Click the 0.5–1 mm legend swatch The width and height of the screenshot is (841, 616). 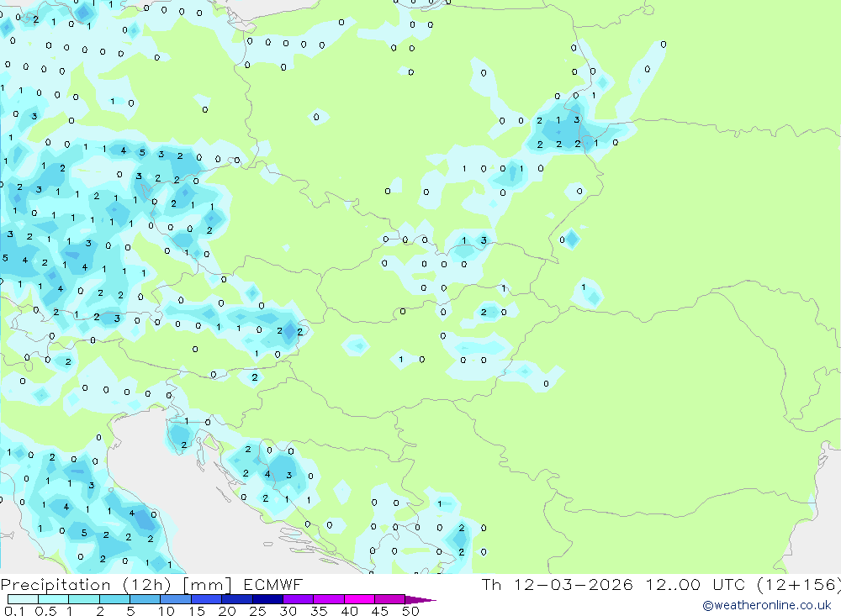[x=54, y=599]
